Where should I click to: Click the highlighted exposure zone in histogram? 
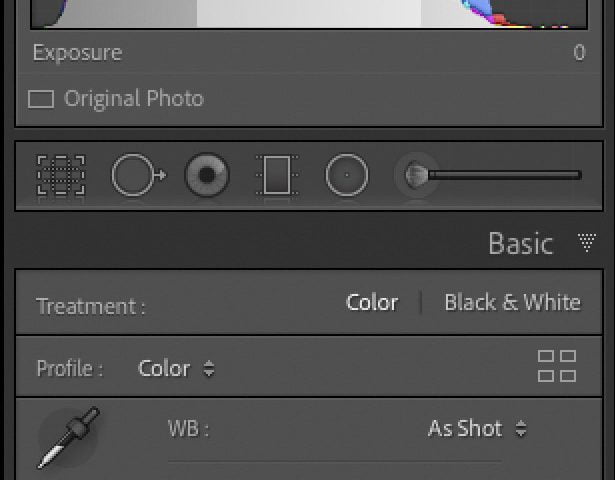tap(308, 13)
